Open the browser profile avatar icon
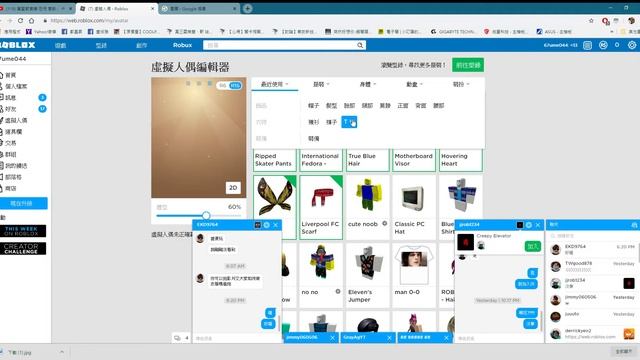 coord(632,20)
